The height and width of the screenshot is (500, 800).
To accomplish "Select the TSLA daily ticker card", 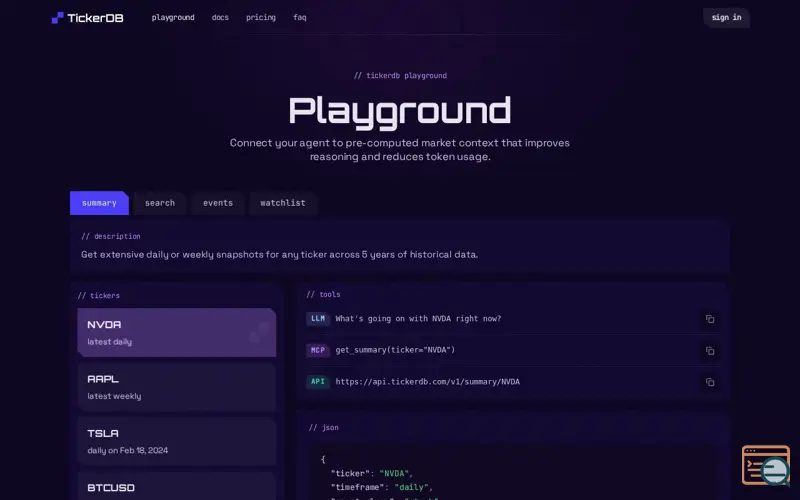I will [177, 441].
